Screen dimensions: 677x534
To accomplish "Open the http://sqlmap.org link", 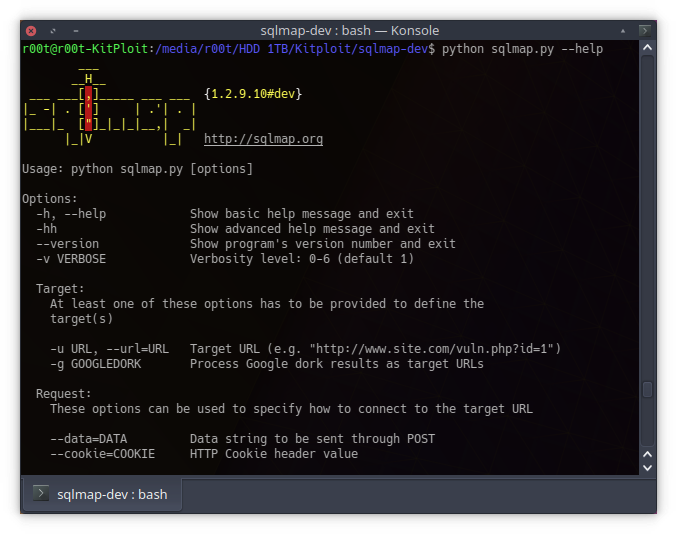I will click(x=263, y=139).
